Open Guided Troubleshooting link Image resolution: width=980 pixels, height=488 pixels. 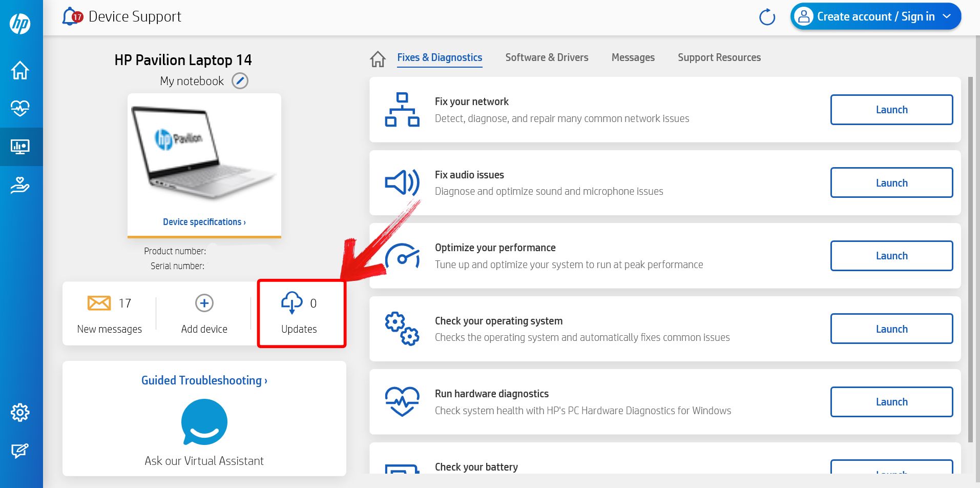point(204,380)
